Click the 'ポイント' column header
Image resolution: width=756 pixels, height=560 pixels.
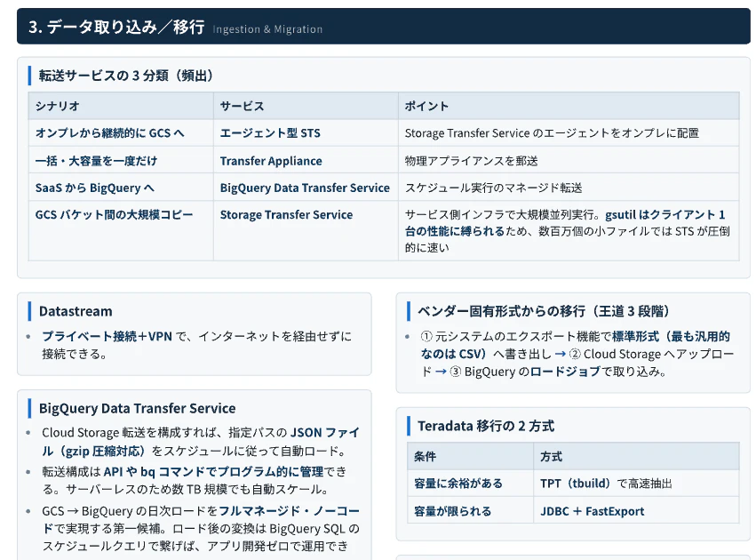[569, 106]
